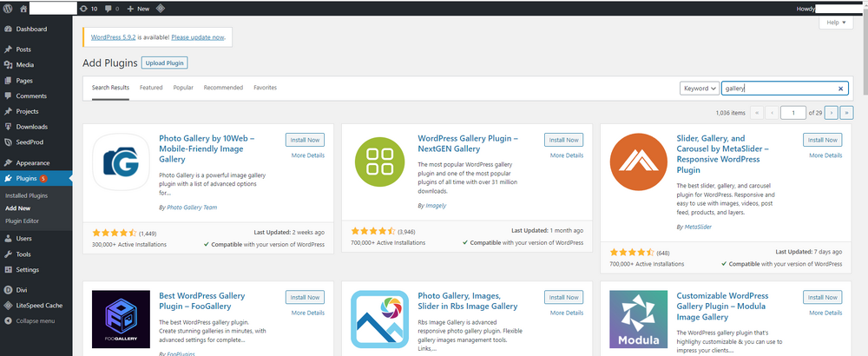The image size is (868, 356).
Task: Go to next results page
Action: (831, 113)
